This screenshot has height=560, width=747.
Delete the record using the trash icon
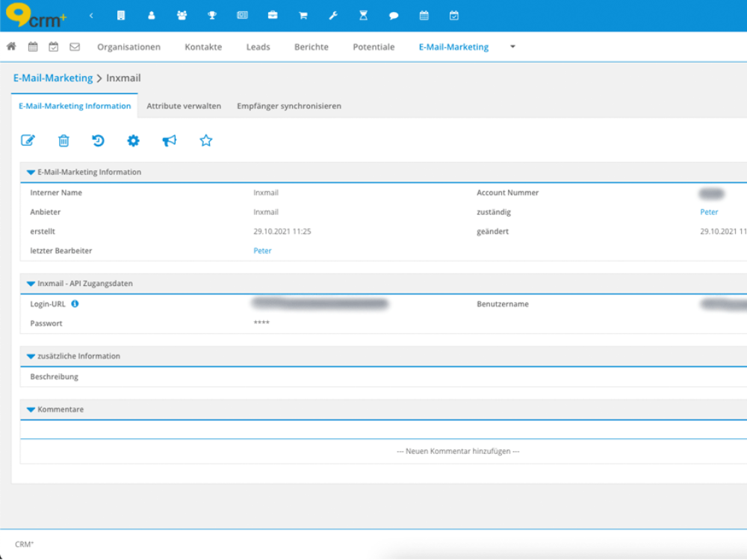click(63, 140)
